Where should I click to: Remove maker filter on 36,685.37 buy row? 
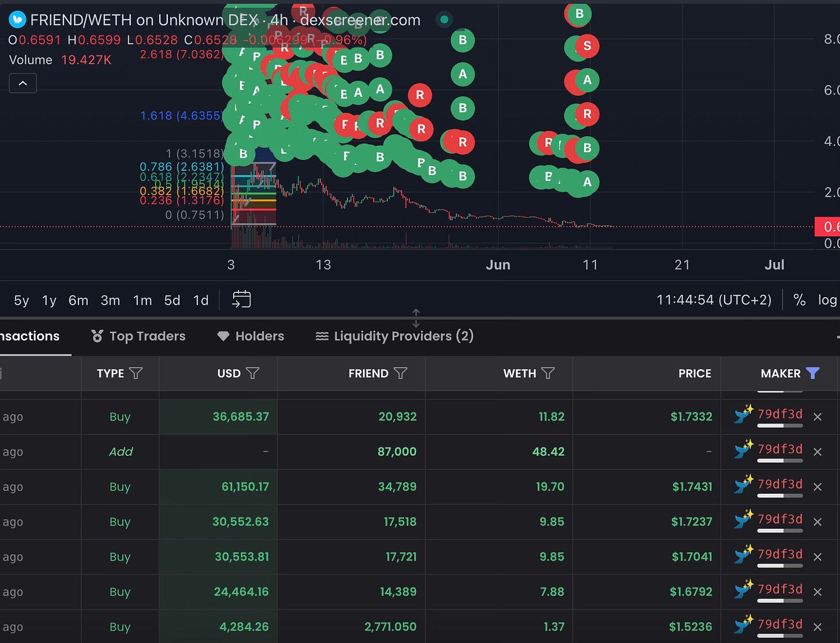pos(817,417)
